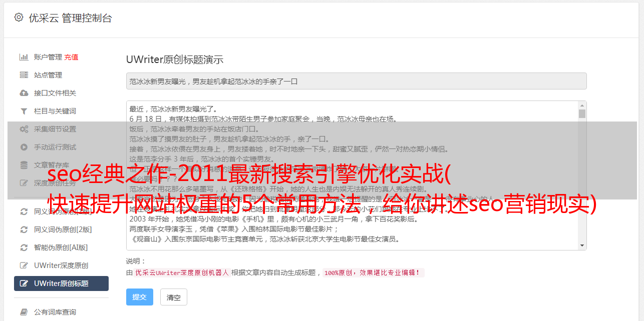The image size is (644, 321).
Task: Click the gears icon for 采集细节设置
Action: tap(24, 129)
